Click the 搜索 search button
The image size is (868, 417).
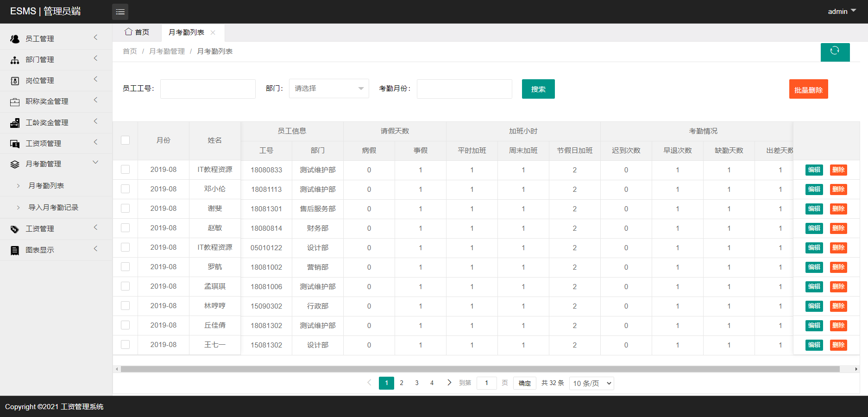pyautogui.click(x=538, y=89)
